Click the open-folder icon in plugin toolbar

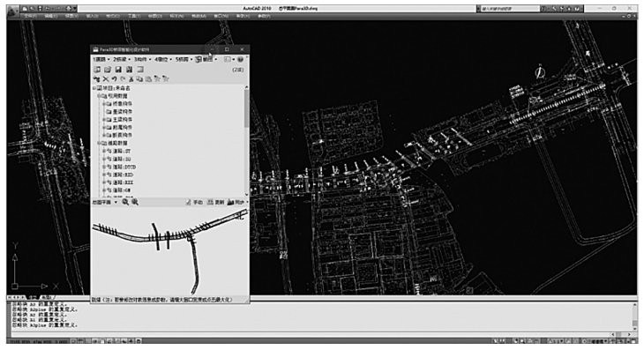tap(108, 70)
